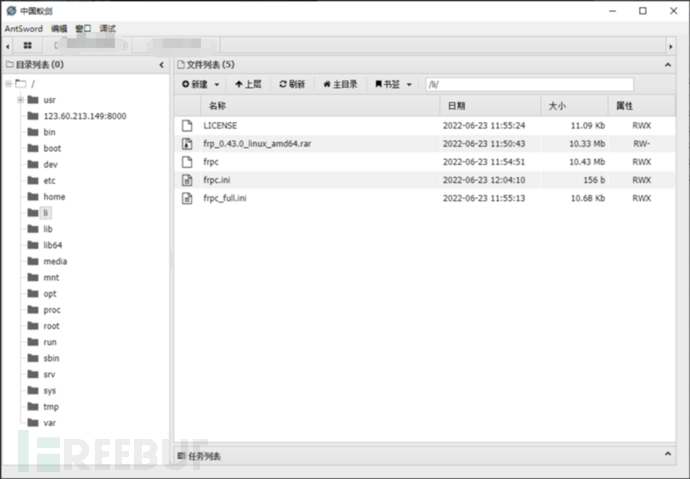Image resolution: width=690 pixels, height=479 pixels.
Task: Open the 编辑 menu
Action: point(59,29)
